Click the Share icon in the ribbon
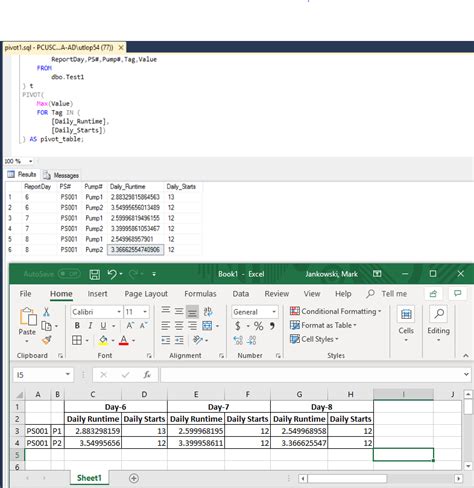 433,294
